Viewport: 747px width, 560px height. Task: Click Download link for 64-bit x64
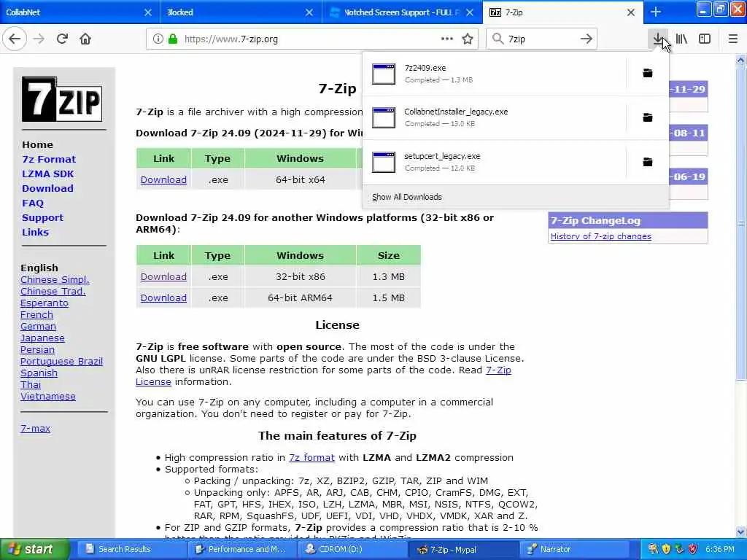coord(163,179)
